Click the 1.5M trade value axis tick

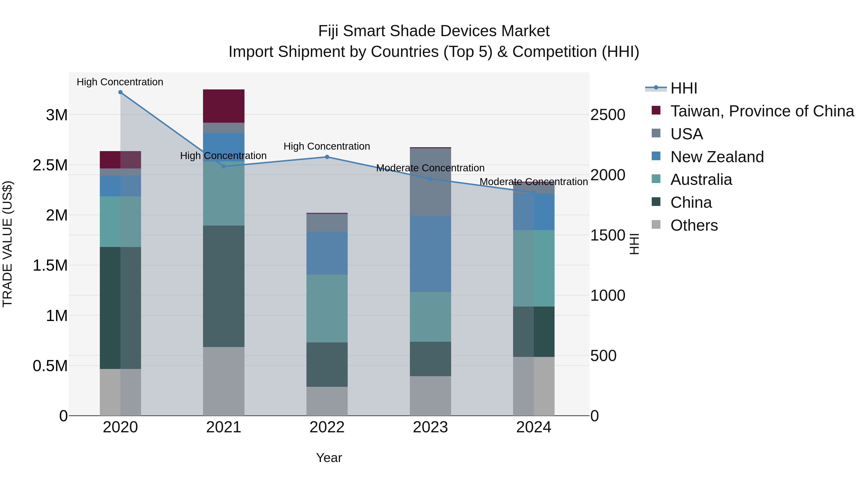pyautogui.click(x=50, y=266)
